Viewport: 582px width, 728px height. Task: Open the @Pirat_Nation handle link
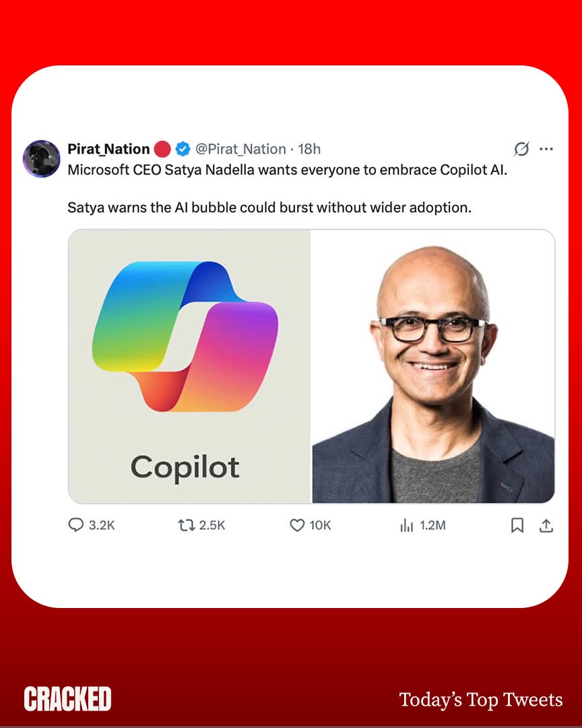click(240, 149)
